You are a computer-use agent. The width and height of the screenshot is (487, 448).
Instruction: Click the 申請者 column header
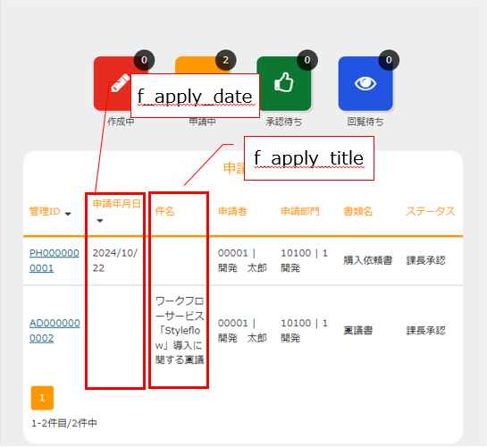tap(232, 212)
